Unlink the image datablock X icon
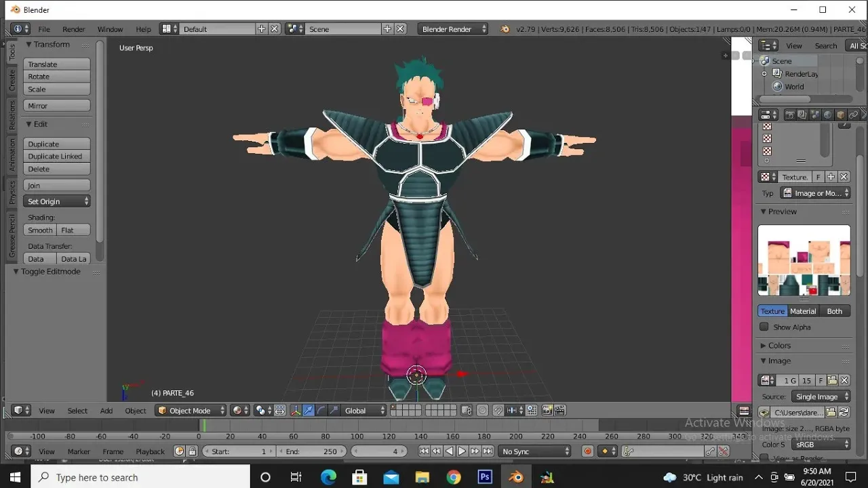Screen dimensions: 868x488 click(x=845, y=380)
